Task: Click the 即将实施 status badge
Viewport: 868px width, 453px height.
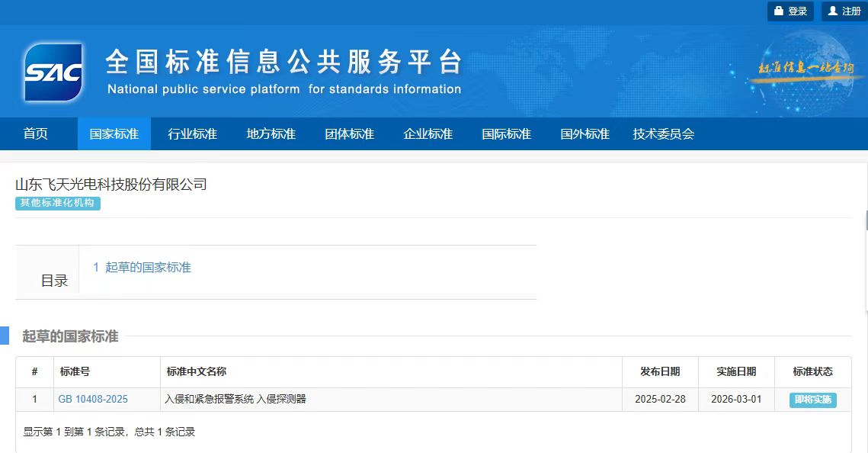Action: point(812,400)
